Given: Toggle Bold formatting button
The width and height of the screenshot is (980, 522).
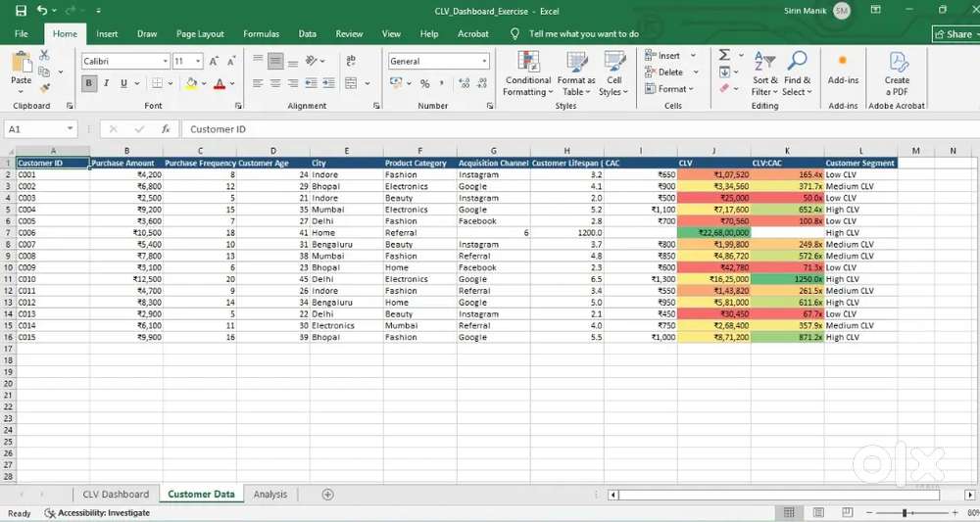Looking at the screenshot, I should (89, 83).
